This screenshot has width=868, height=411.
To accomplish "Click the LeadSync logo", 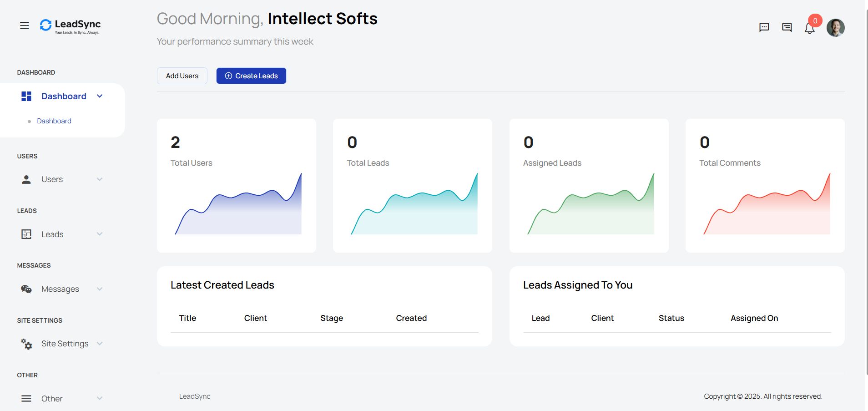I will pos(71,26).
